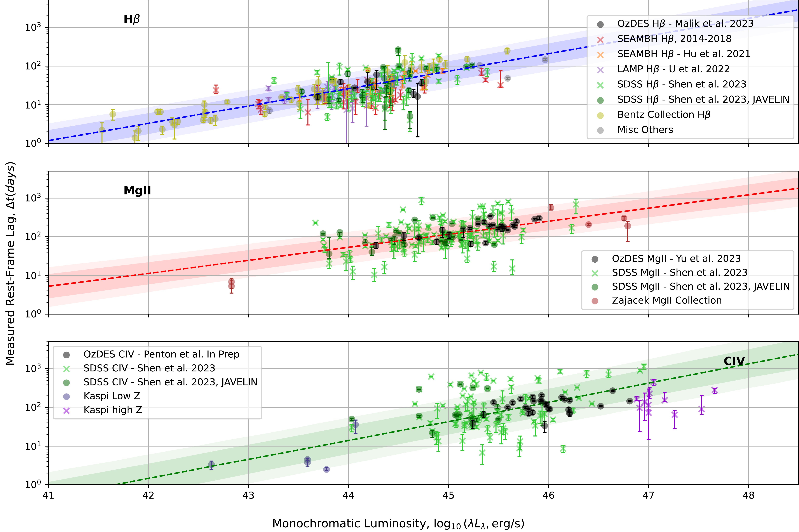The width and height of the screenshot is (799, 532).
Task: Click the Kaspi high Z purple cross marker
Action: [x=66, y=411]
